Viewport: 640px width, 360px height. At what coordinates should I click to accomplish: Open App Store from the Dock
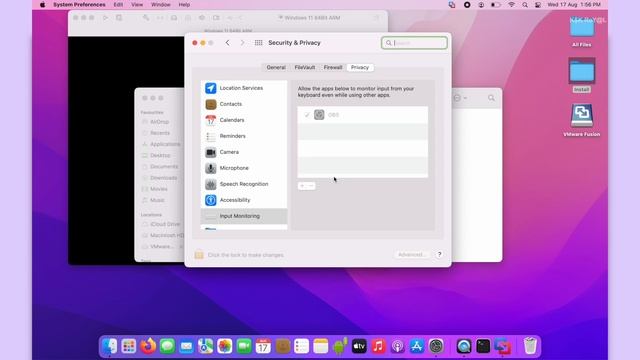tap(417, 346)
